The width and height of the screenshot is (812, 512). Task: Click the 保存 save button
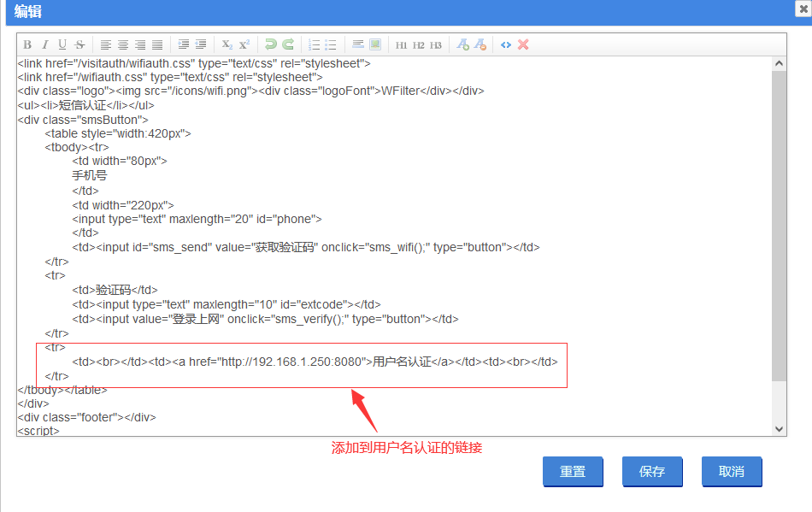[x=652, y=472]
